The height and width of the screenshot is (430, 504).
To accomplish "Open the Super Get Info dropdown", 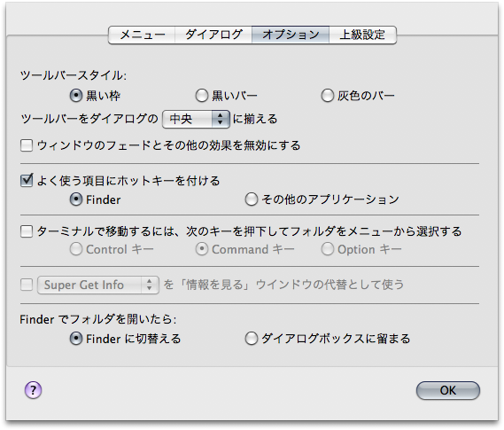I will [98, 285].
